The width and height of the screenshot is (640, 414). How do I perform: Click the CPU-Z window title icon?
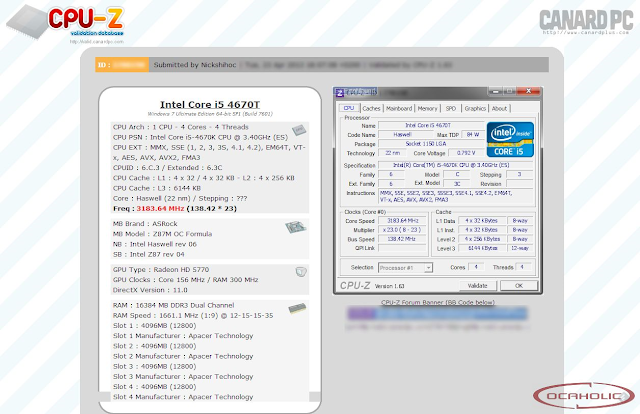coord(340,92)
